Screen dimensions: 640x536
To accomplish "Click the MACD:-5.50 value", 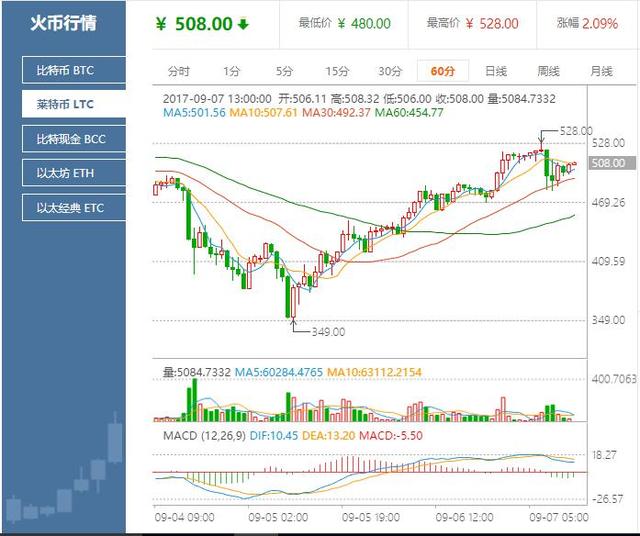I will pos(391,436).
